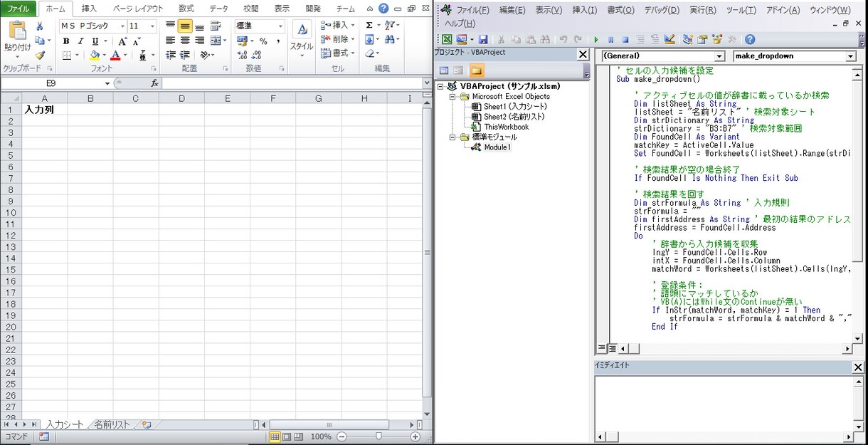Switch to the 名前リスト sheet tab
The width and height of the screenshot is (868, 445).
112,424
